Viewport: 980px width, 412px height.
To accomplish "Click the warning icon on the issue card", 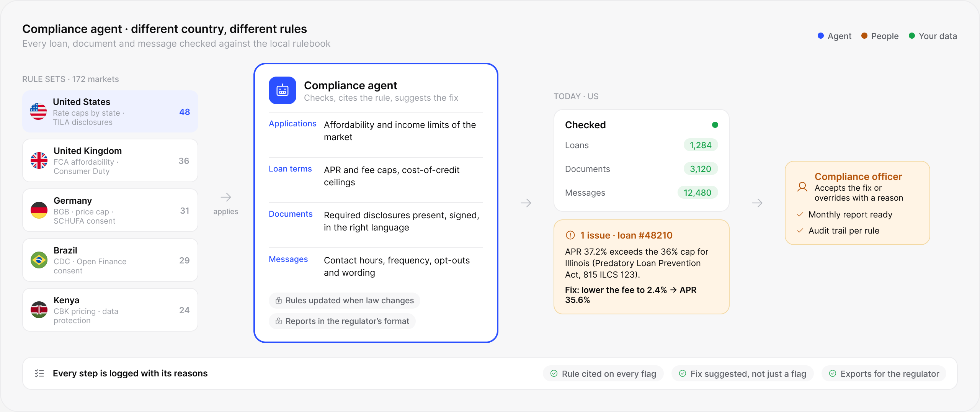I will [570, 235].
